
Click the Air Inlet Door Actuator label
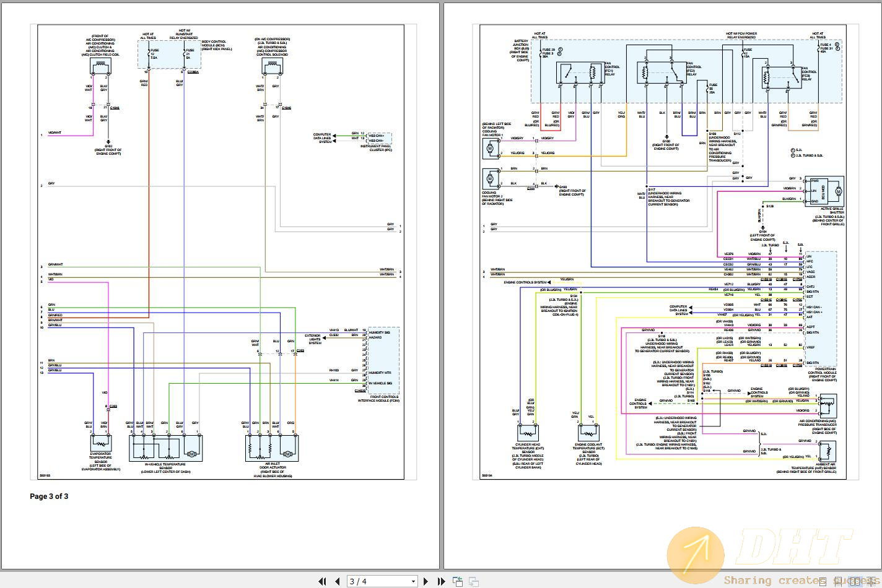coord(273,471)
